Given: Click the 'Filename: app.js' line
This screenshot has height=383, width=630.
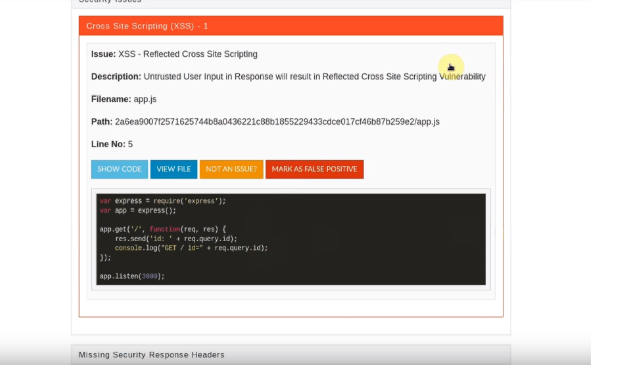Looking at the screenshot, I should click(124, 99).
